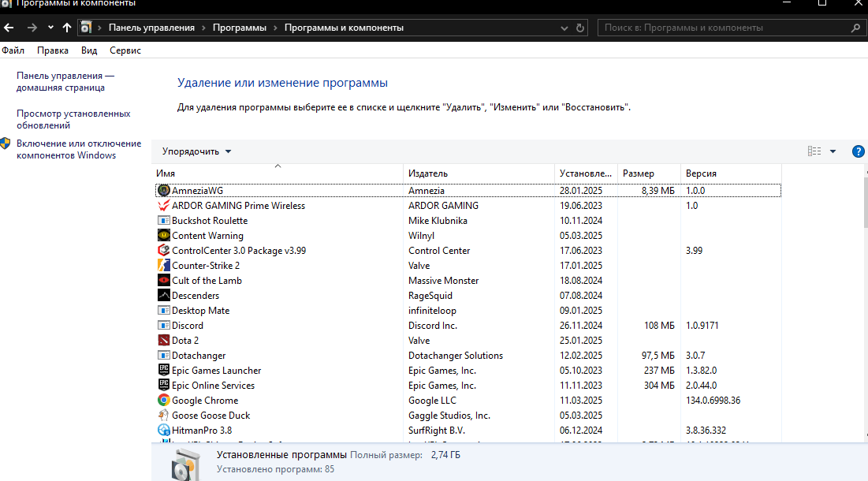Click the Desktop Mate program icon
The height and width of the screenshot is (481, 868).
[x=163, y=310]
